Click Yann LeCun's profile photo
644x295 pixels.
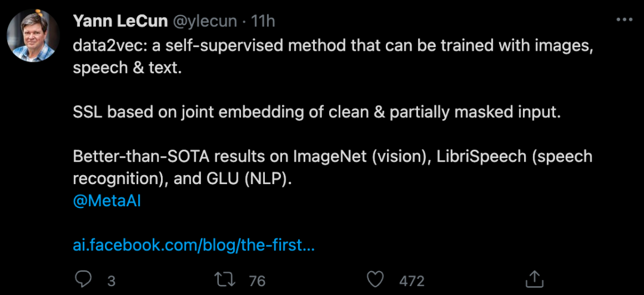33,36
